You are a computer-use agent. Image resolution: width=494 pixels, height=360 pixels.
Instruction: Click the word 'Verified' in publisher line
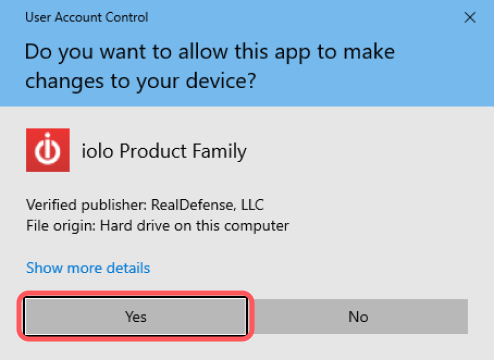[x=51, y=205]
